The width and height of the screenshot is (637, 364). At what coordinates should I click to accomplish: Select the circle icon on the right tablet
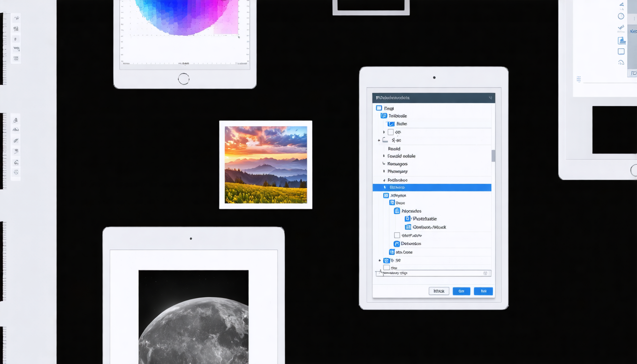621,16
